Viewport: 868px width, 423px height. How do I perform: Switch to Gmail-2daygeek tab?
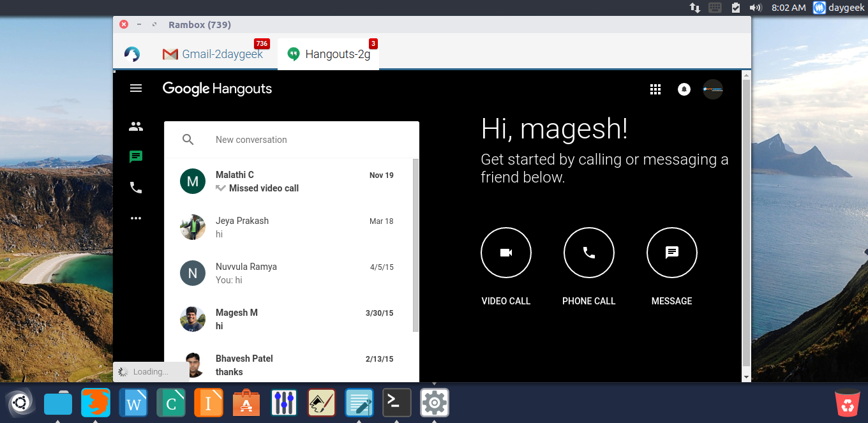pyautogui.click(x=214, y=54)
